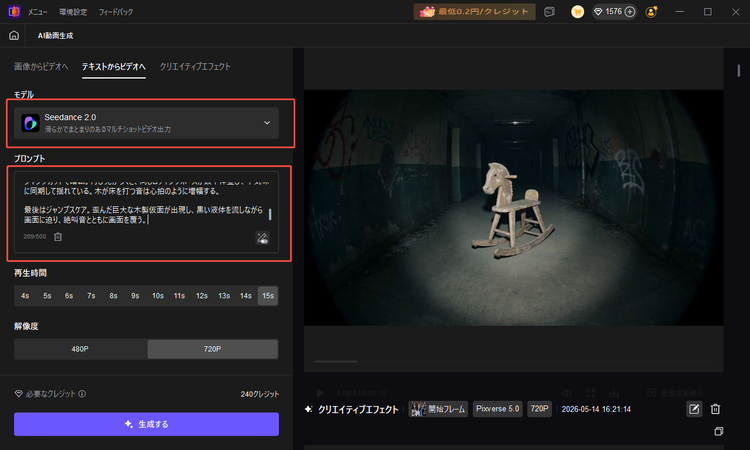Click the AI prompt enhance icon
The width and height of the screenshot is (750, 450).
262,238
